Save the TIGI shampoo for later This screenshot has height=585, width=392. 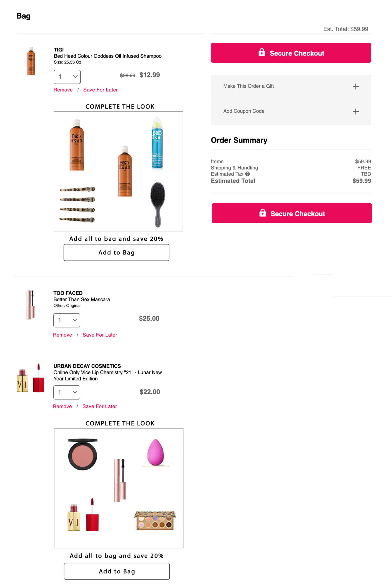[x=100, y=90]
